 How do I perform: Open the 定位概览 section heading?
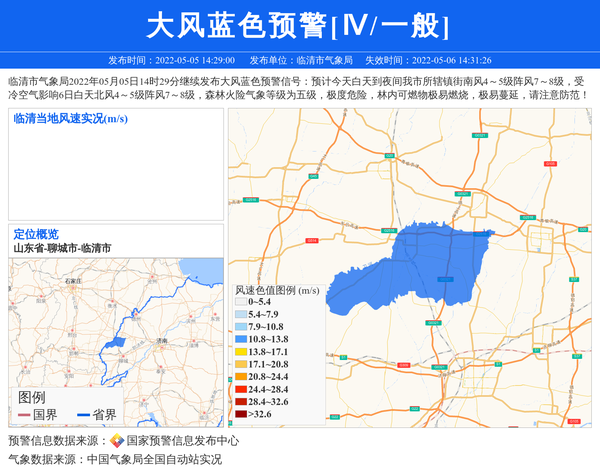click(x=36, y=234)
